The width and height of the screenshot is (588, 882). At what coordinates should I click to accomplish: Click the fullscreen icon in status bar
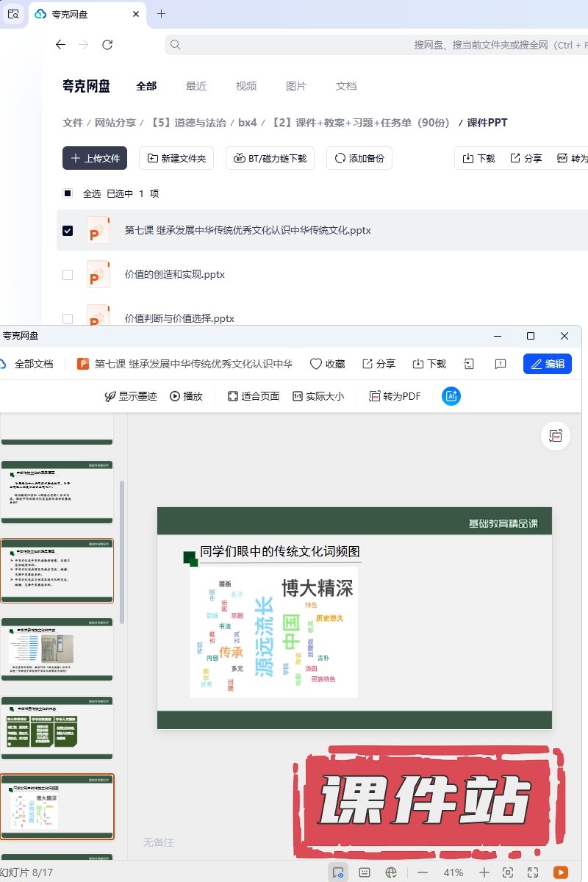coord(533,872)
